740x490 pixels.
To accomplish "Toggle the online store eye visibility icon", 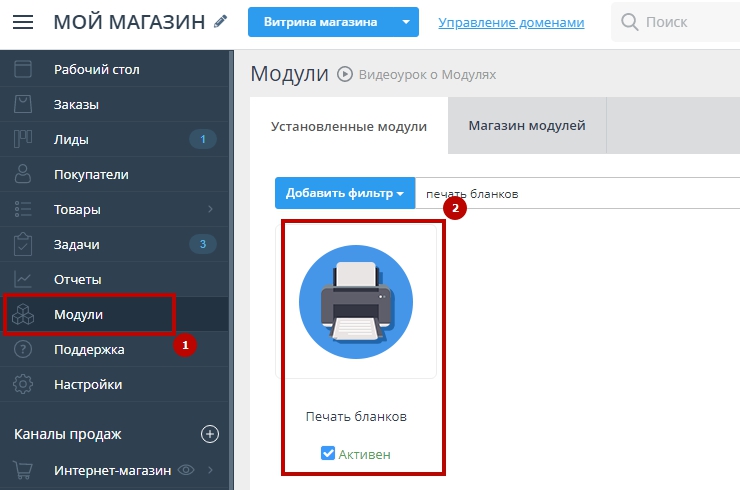I will (x=185, y=469).
